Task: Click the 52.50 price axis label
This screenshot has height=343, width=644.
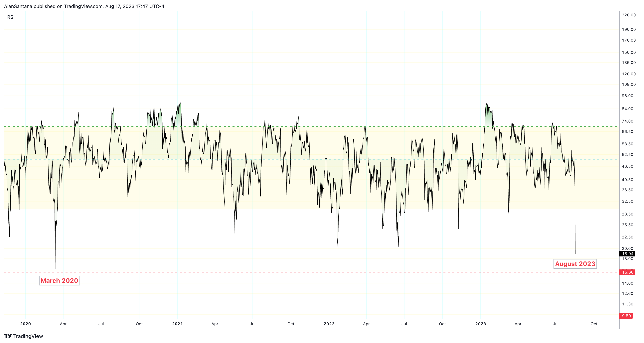Action: pyautogui.click(x=627, y=155)
